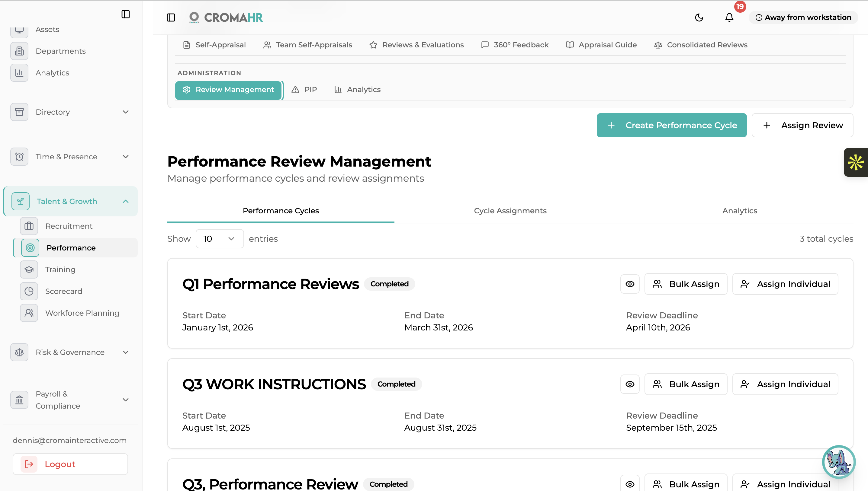Click dennis@cromainteractive.com email text

[x=69, y=440]
